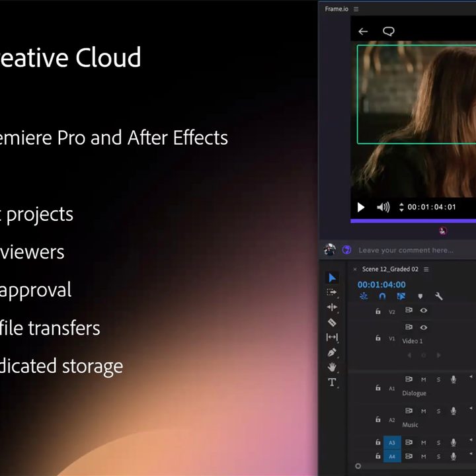
Task: Select the Ripple Edit tool
Action: 332,307
